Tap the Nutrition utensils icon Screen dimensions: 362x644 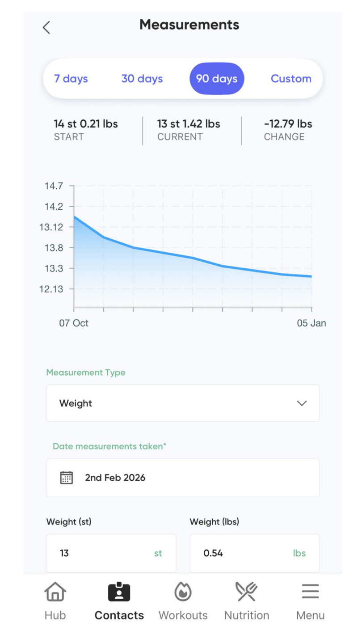247,592
